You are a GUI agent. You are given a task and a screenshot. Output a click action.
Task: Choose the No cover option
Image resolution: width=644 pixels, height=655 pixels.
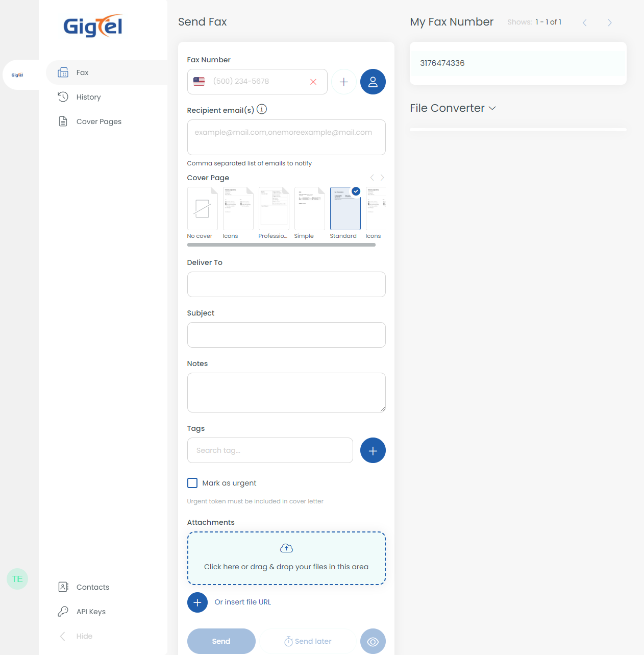point(202,208)
